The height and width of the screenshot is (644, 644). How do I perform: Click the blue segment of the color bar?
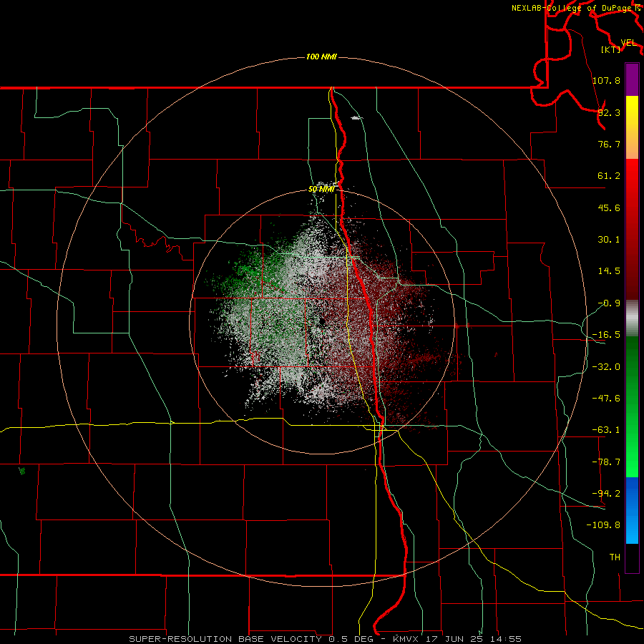632,510
